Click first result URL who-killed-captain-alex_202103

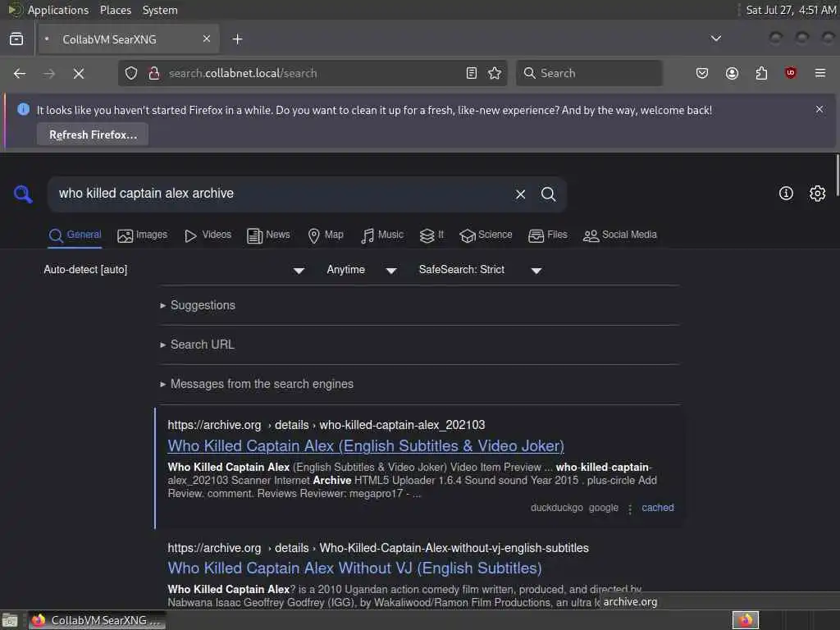tap(326, 425)
